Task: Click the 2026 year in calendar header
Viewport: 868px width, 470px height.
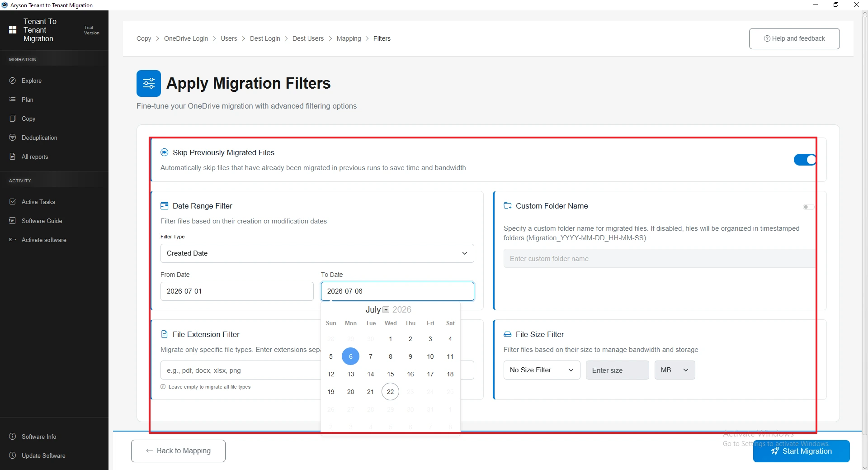Action: click(401, 309)
